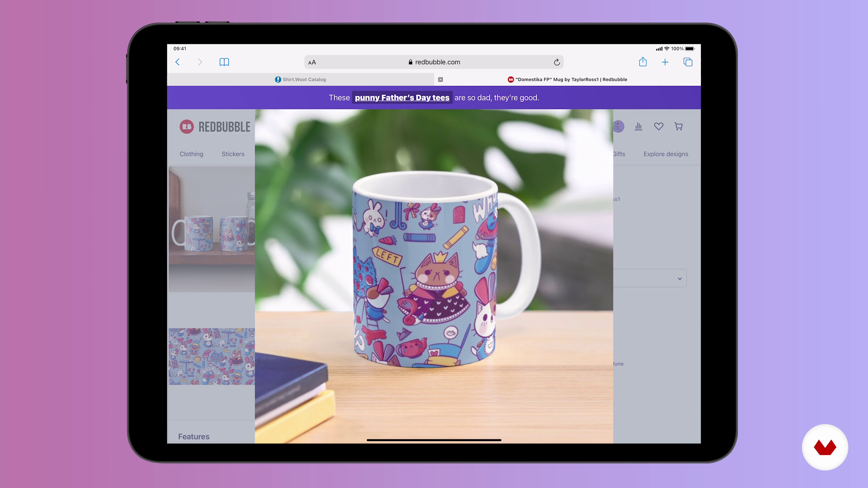Select the two mugs shelf thumbnail
The width and height of the screenshot is (868, 488).
click(212, 229)
